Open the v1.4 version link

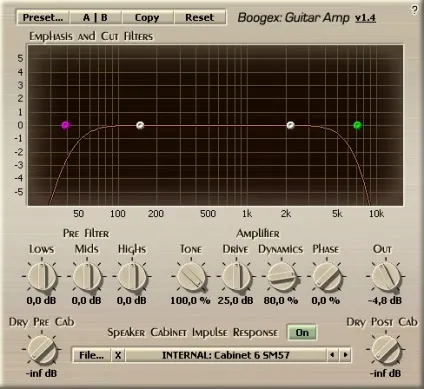365,18
